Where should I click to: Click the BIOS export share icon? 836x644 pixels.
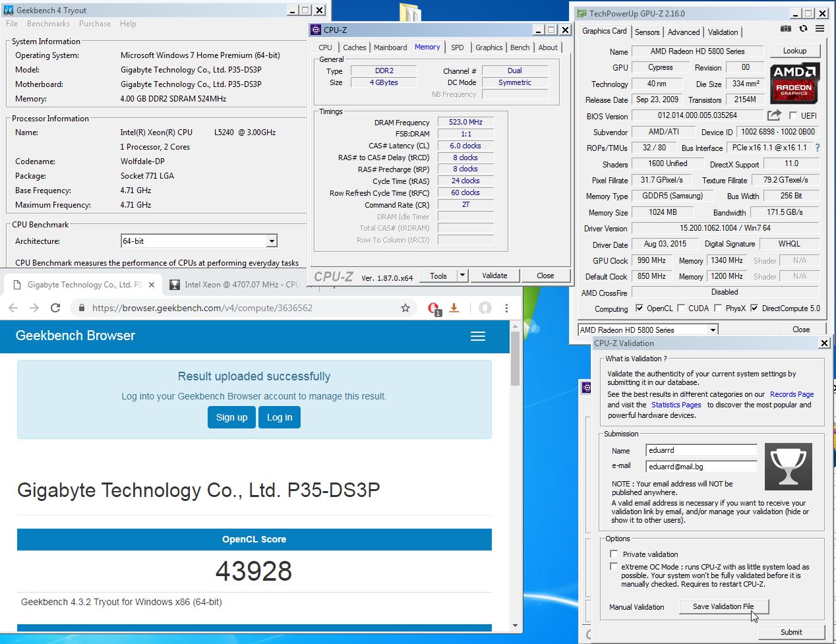click(x=774, y=115)
